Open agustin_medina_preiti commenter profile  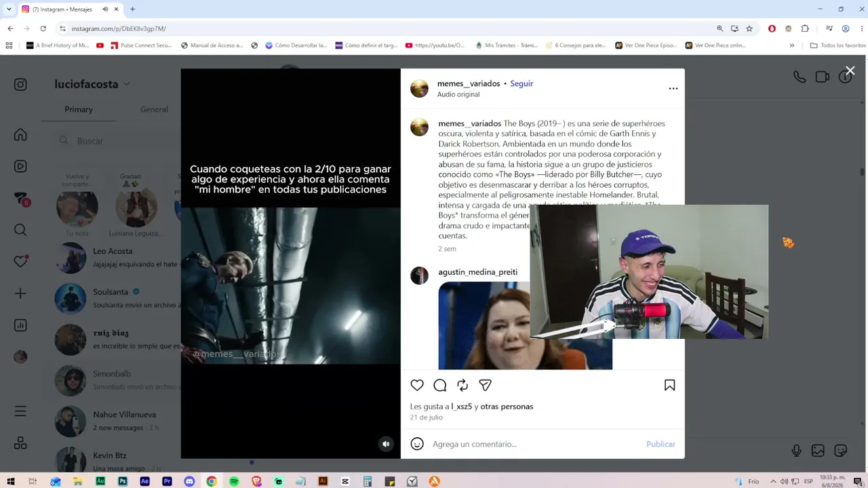477,272
